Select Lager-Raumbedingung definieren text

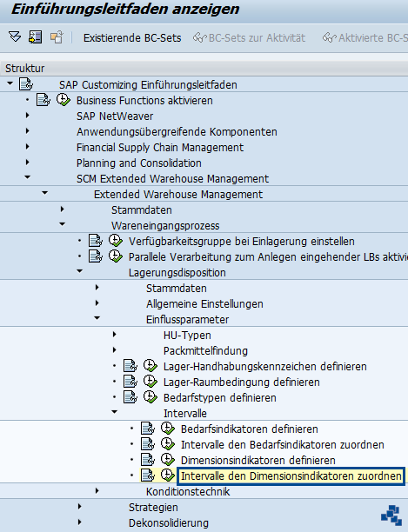pyautogui.click(x=241, y=382)
